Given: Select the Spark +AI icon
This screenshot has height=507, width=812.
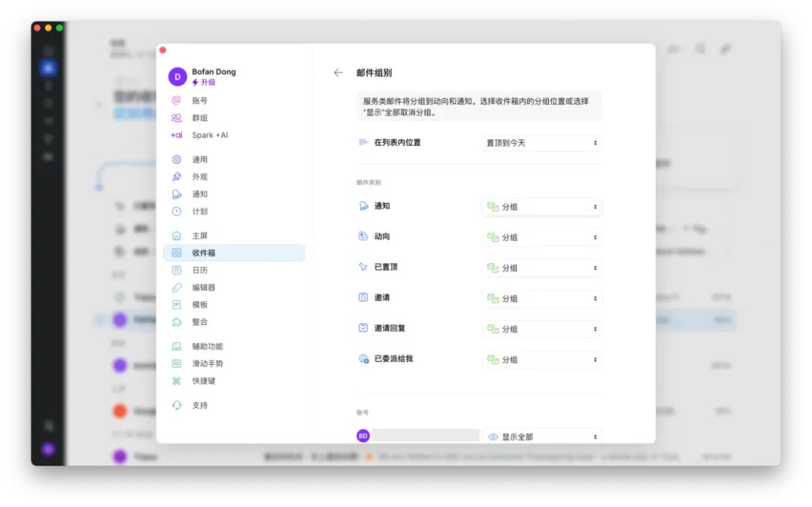Looking at the screenshot, I should click(177, 135).
